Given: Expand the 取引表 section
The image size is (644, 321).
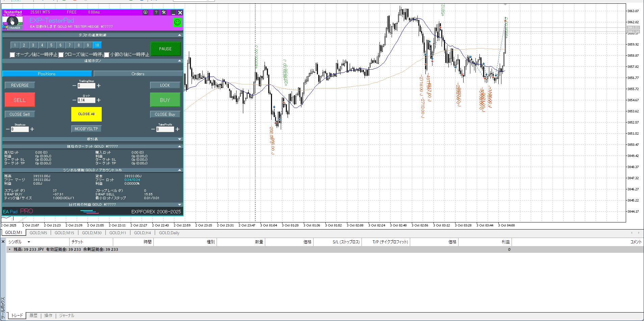Looking at the screenshot, I should pyautogui.click(x=179, y=139).
